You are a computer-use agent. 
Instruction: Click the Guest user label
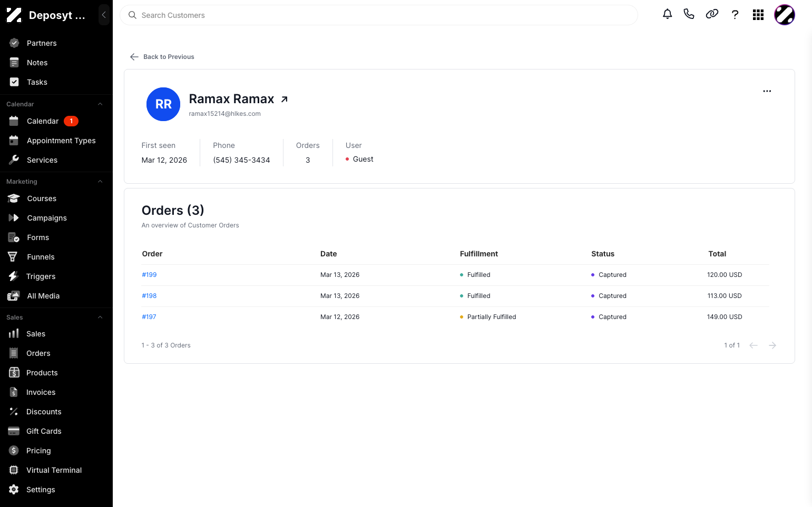pos(363,159)
